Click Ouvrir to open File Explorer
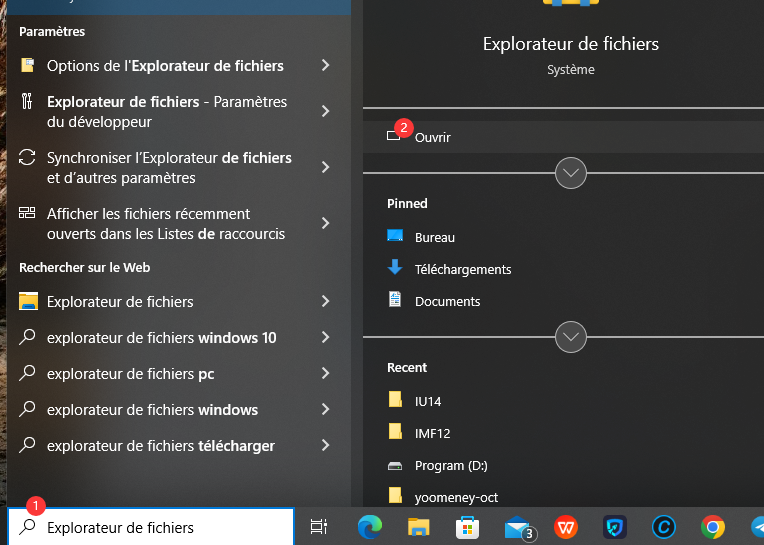 [563, 137]
